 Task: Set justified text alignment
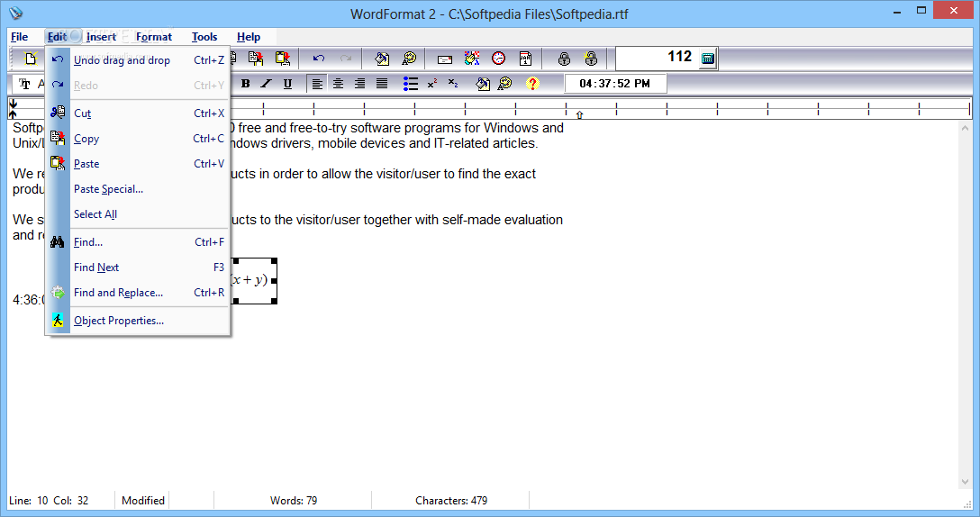point(381,84)
